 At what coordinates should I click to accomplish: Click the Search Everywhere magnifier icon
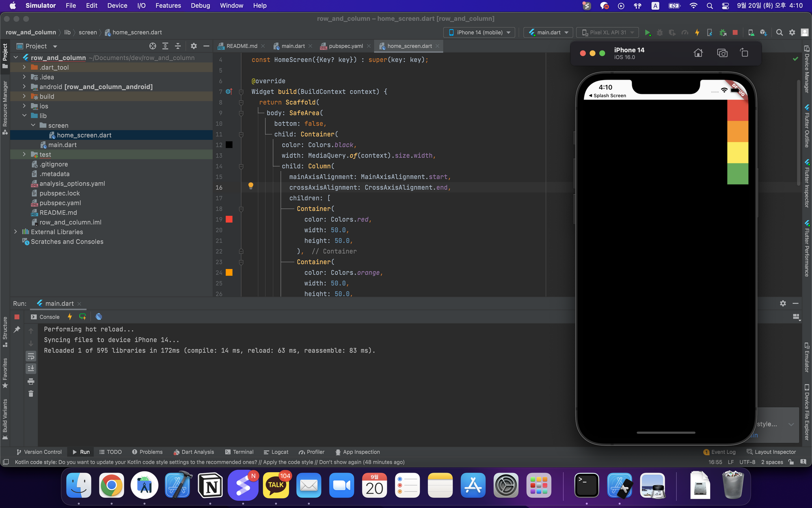[779, 33]
